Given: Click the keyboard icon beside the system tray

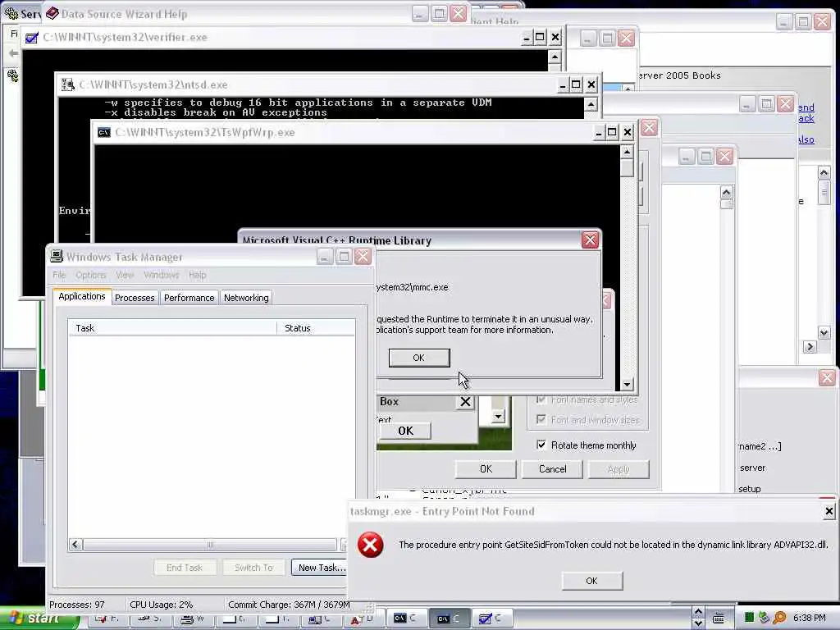Looking at the screenshot, I should pyautogui.click(x=719, y=619).
